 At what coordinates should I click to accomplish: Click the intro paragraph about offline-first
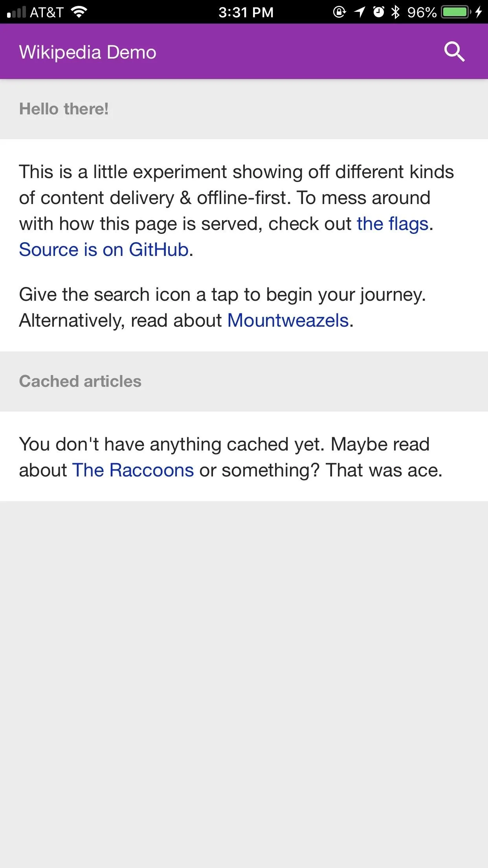(236, 211)
